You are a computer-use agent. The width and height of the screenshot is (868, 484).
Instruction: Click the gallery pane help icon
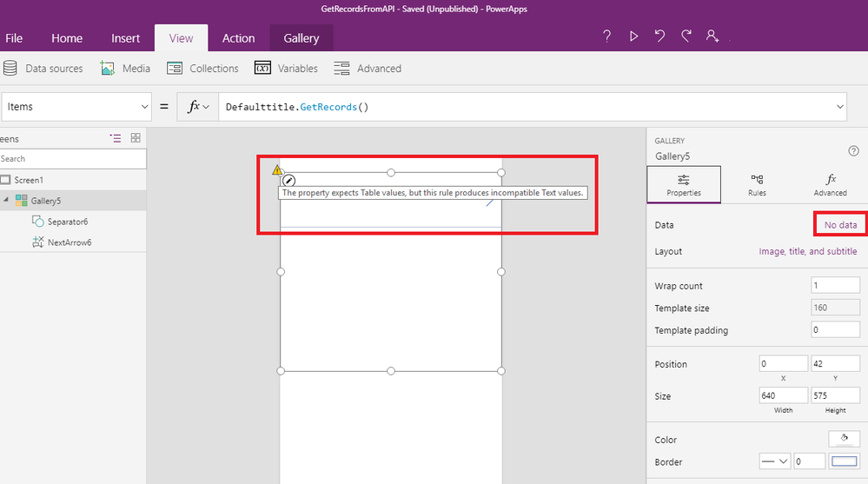853,150
